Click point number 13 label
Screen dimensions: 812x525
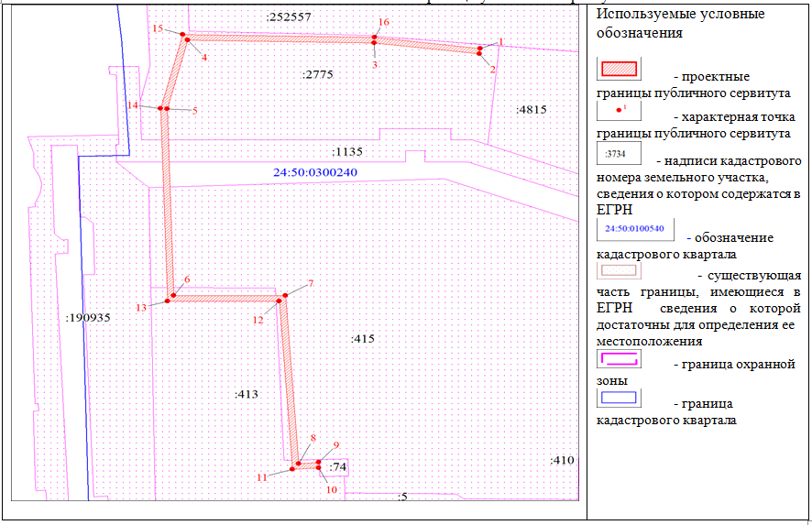click(x=141, y=308)
